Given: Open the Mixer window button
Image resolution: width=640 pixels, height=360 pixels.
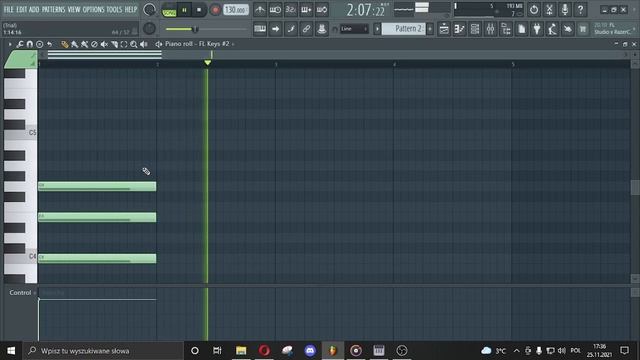Looking at the screenshot, I should pos(491,29).
